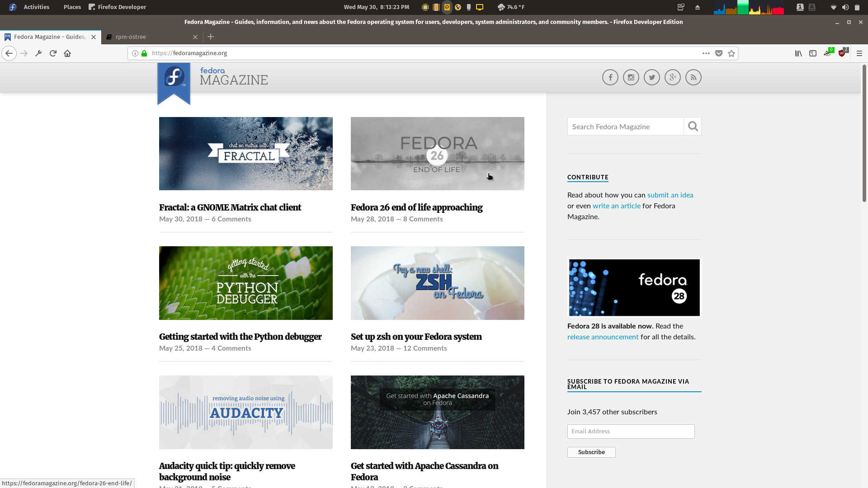Image resolution: width=868 pixels, height=488 pixels.
Task: Open page actions three-dot menu
Action: pos(706,53)
